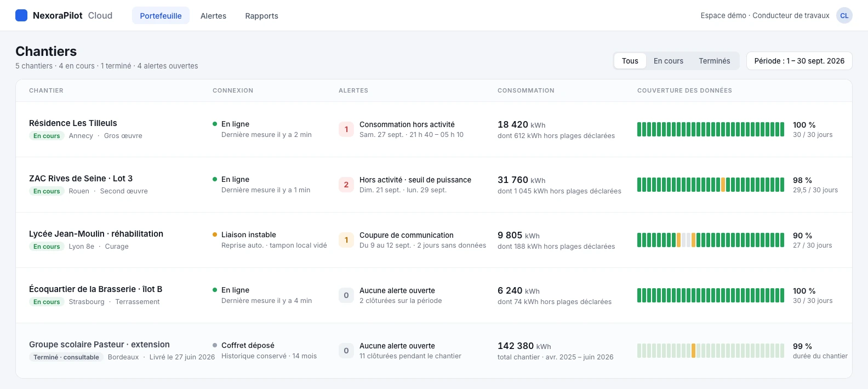Click the 98 % coverage value
Screen dimensions: 868x389
tap(802, 180)
